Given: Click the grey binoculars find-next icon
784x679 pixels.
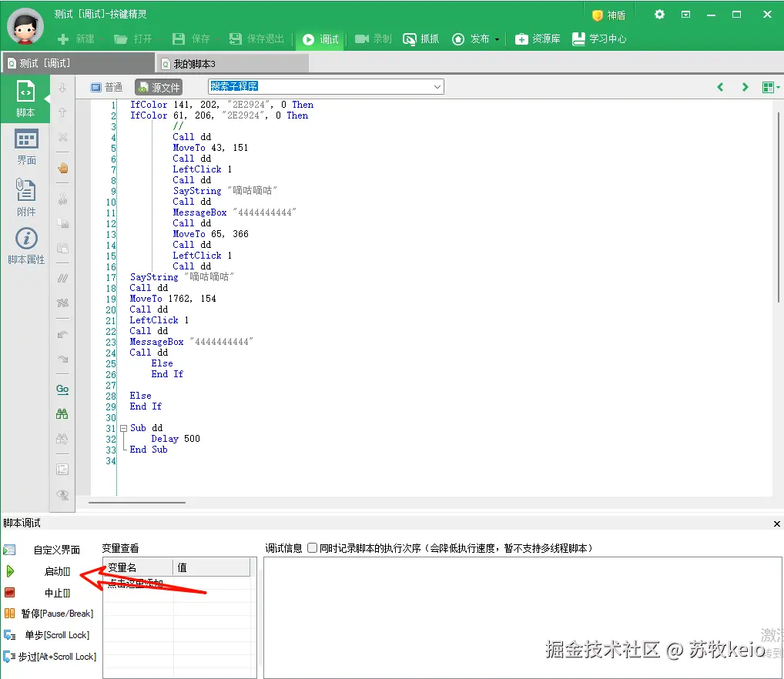Looking at the screenshot, I should coord(62,439).
